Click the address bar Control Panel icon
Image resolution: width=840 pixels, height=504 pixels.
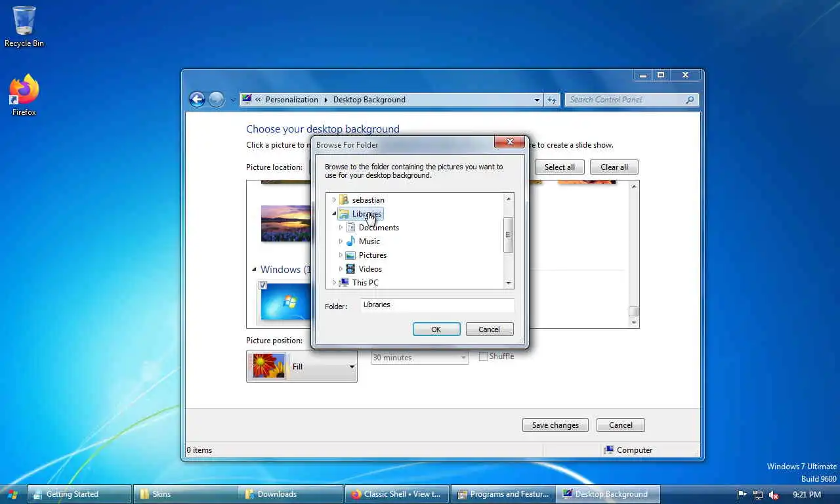[247, 100]
